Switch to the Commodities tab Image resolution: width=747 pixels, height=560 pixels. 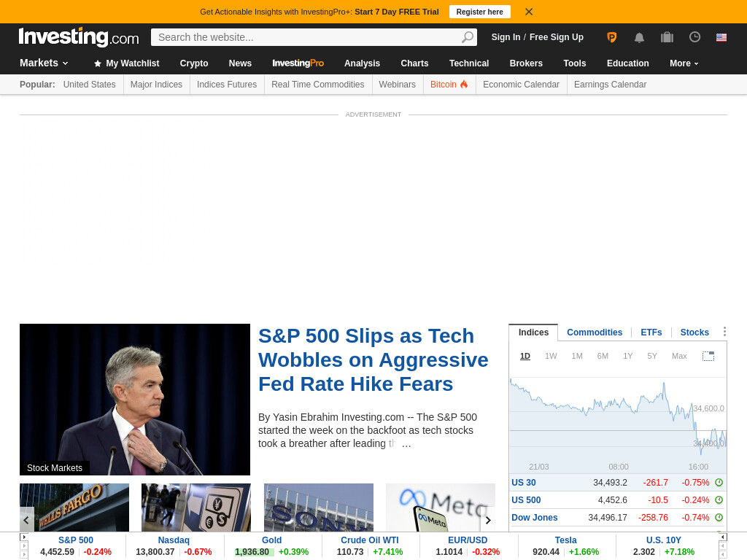pos(595,332)
